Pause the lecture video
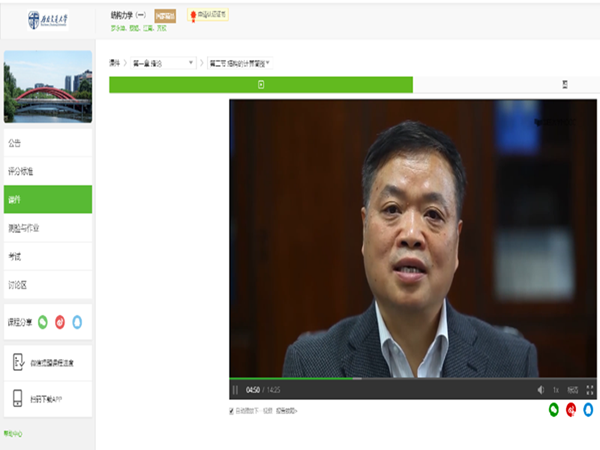The image size is (600, 450). (236, 390)
